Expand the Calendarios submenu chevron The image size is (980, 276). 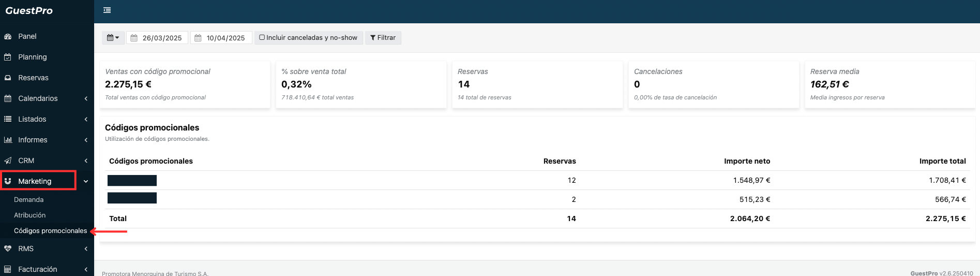click(86, 98)
